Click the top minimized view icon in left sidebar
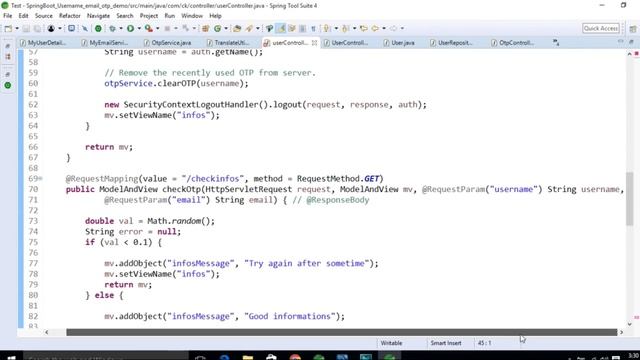The height and width of the screenshot is (360, 640). pos(8,46)
